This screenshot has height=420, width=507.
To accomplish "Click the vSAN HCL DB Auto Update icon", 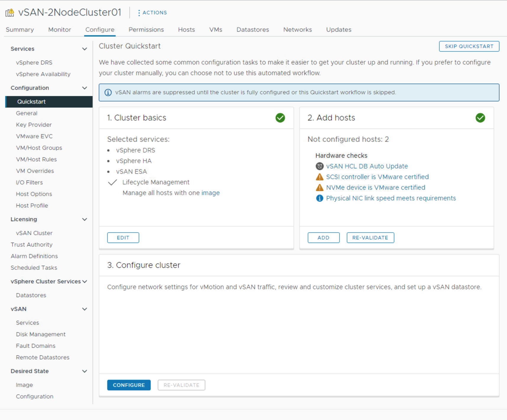I will click(319, 166).
